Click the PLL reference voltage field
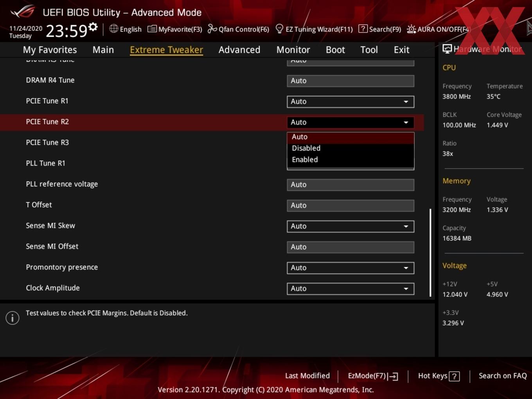This screenshot has width=532, height=399. point(350,185)
